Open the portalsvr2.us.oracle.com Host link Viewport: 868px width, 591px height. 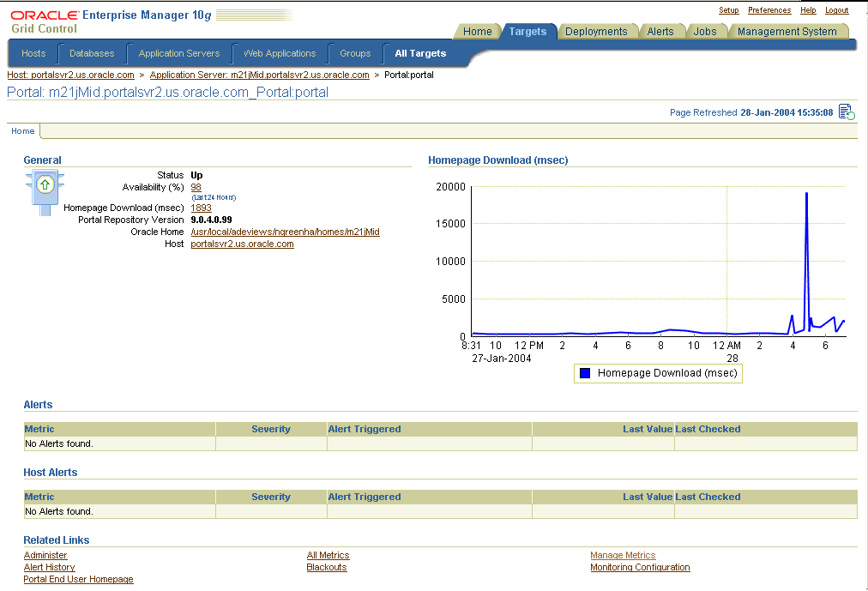[x=242, y=244]
